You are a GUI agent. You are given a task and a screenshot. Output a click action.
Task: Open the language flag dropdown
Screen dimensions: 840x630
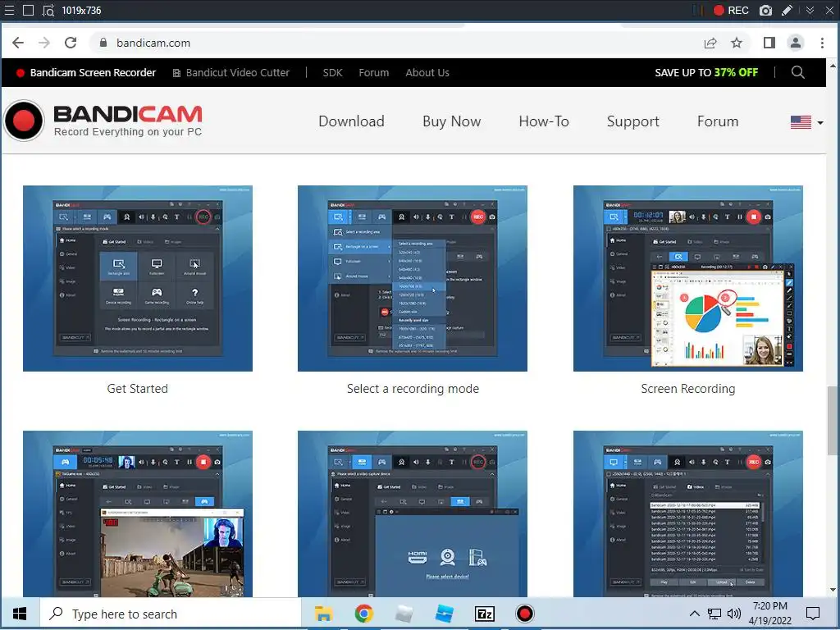click(807, 122)
